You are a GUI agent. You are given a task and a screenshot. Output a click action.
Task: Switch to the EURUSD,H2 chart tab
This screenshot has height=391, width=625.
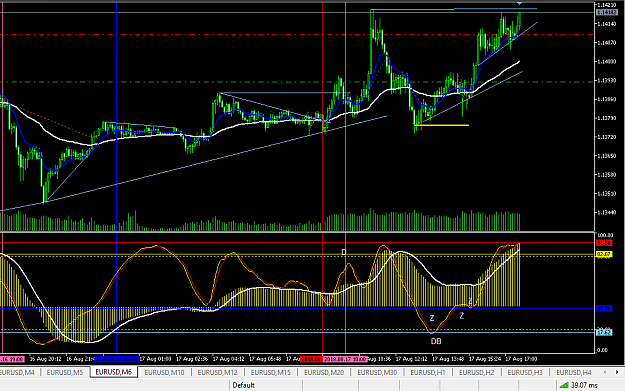(x=476, y=372)
